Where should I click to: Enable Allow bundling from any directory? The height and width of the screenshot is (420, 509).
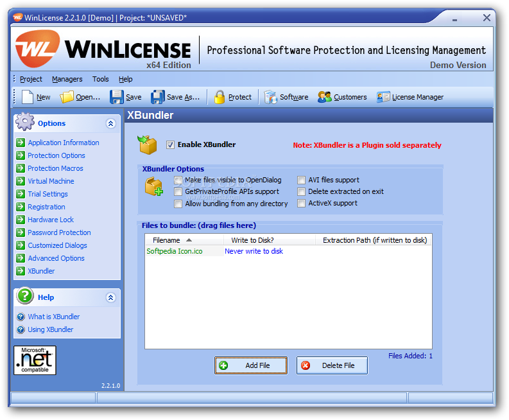point(178,204)
